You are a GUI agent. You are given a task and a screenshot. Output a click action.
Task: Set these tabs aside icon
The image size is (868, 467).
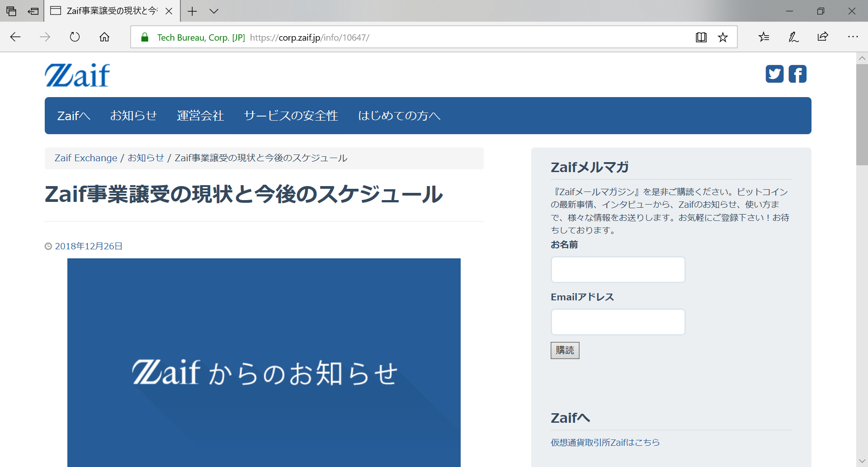tap(33, 11)
